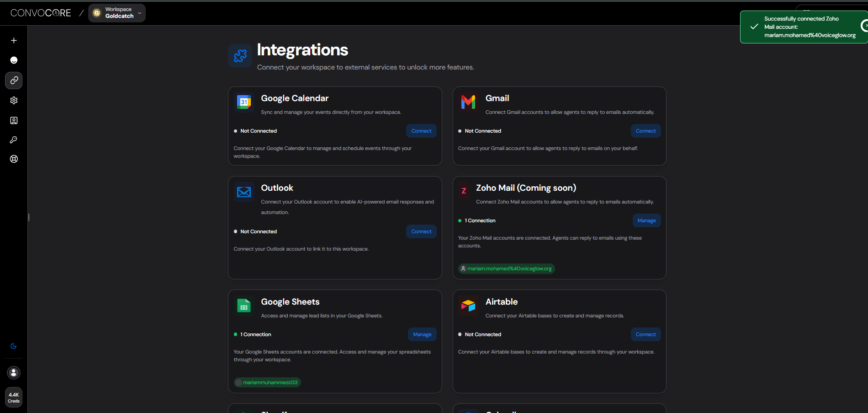Screen dimensions: 868x413
Task: Click the Google Sheets card title
Action: (290, 302)
